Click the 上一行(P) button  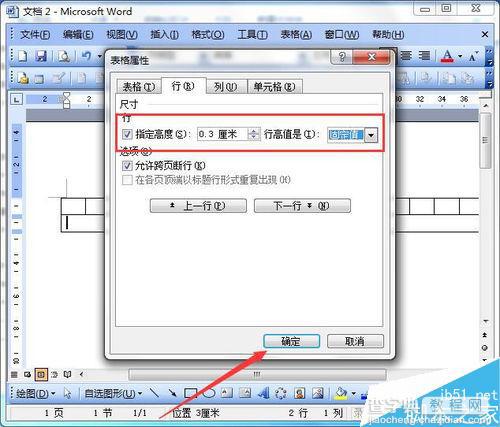coord(198,206)
